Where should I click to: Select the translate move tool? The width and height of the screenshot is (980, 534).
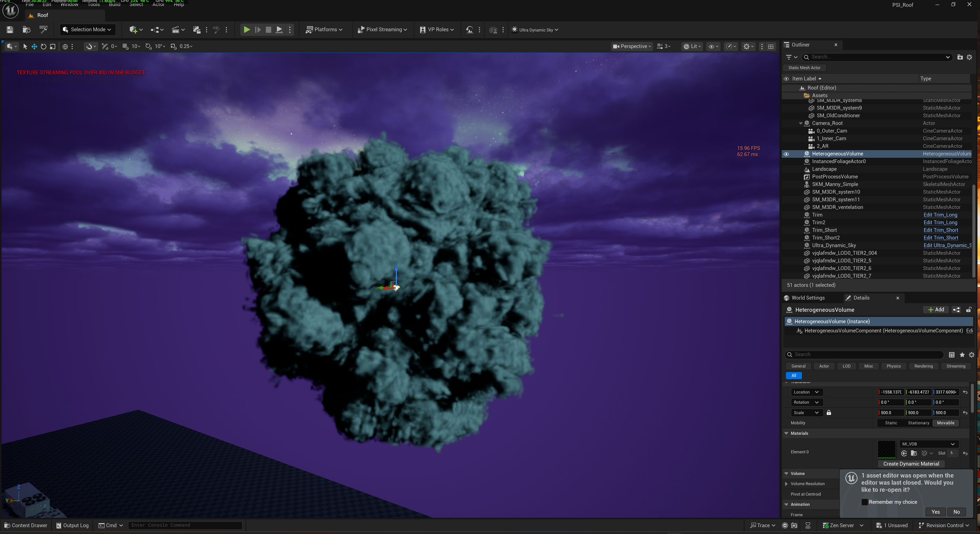click(x=34, y=46)
